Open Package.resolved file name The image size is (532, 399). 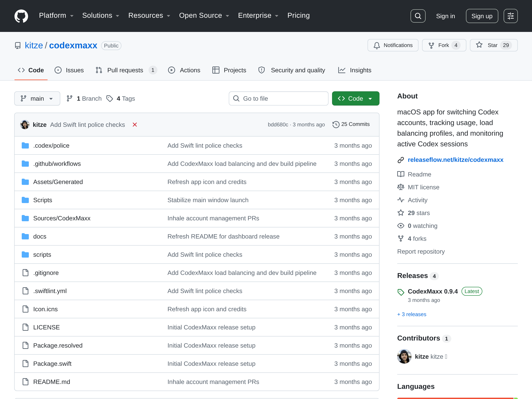(58, 345)
